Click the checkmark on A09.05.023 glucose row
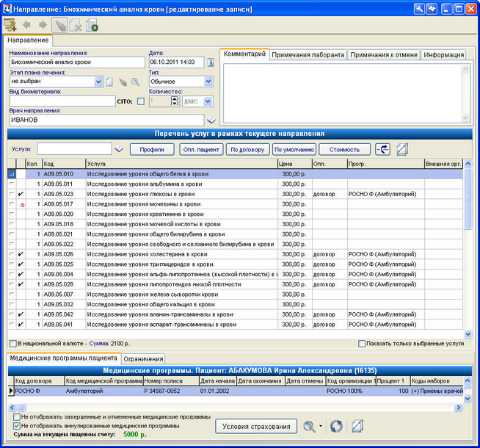 tap(21, 194)
